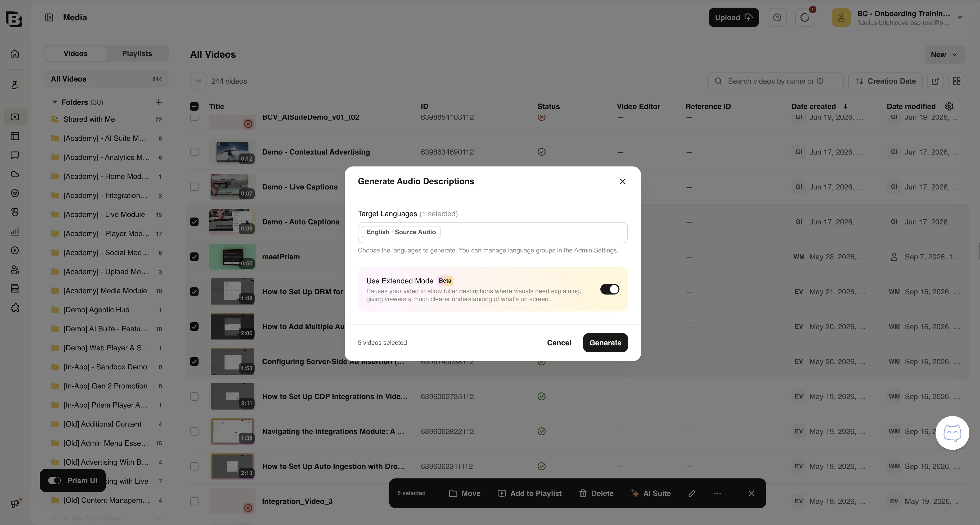Open the account switcher chevron
The image size is (980, 525).
[960, 17]
